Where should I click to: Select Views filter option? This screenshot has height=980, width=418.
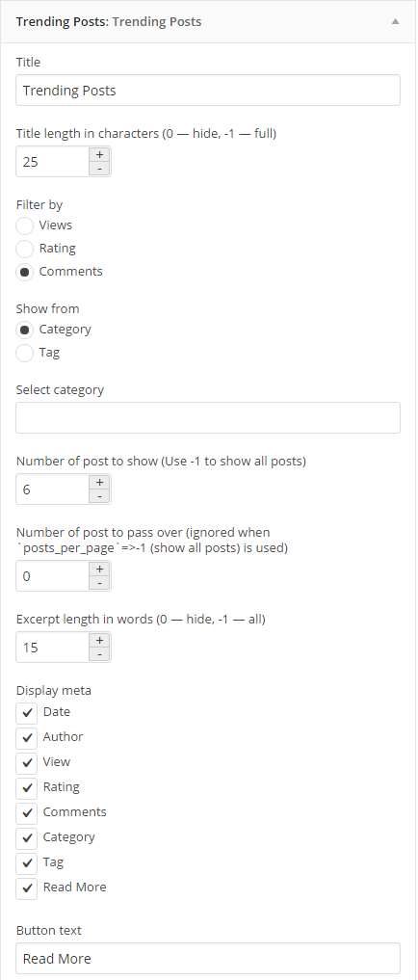(x=24, y=225)
